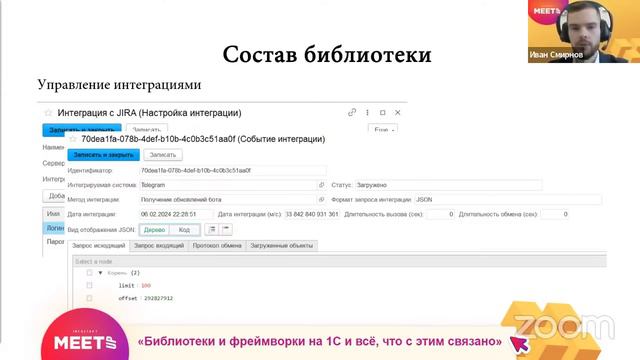Click expand all JSON tree nodes icon
The image size is (640, 360).
pos(212,229)
